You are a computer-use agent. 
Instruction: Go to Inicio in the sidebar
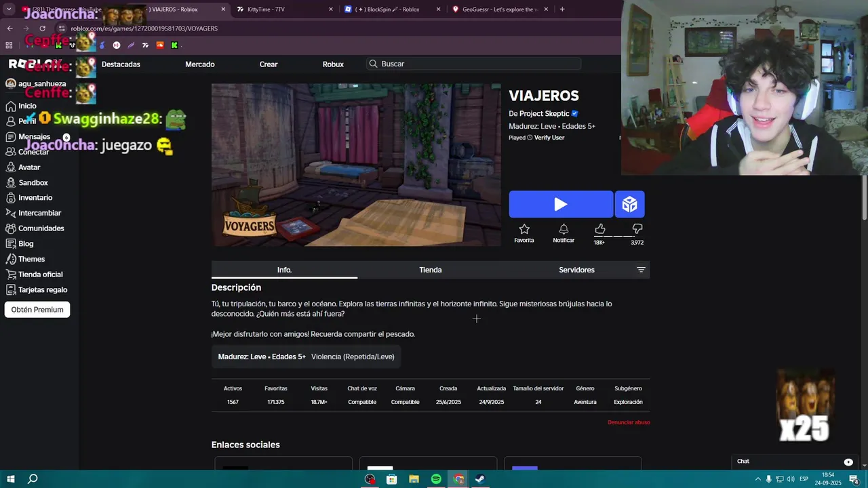(x=22, y=106)
